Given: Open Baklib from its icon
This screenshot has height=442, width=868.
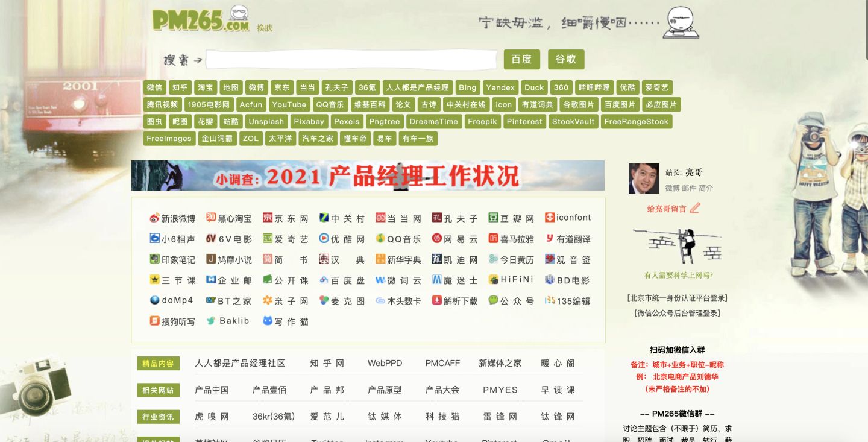Looking at the screenshot, I should click(x=229, y=321).
